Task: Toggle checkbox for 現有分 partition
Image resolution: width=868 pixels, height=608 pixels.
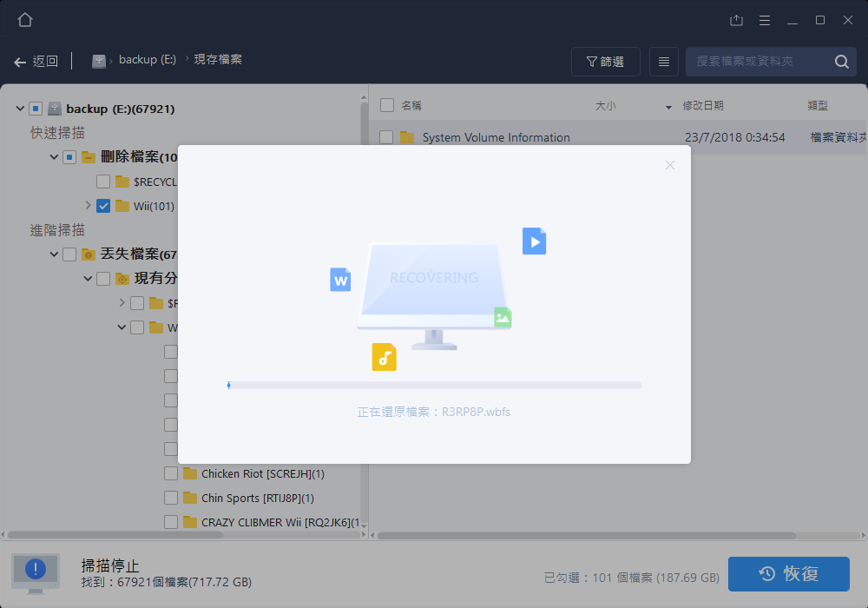Action: tap(103, 279)
